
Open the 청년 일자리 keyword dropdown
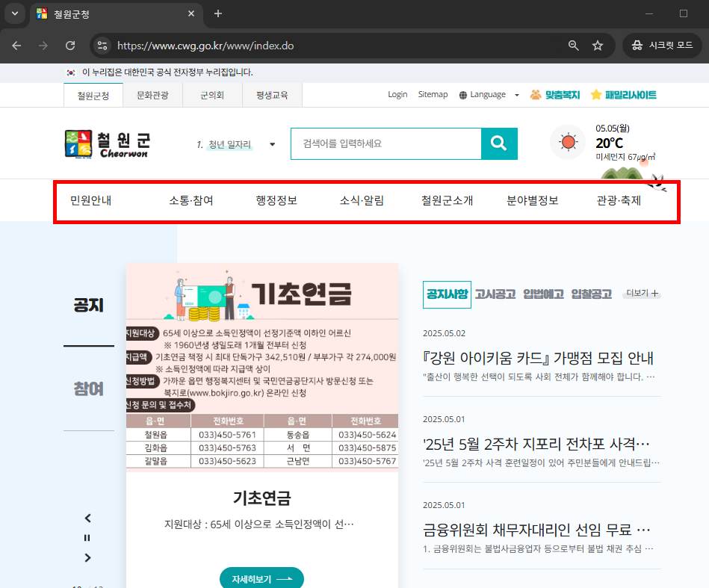(272, 143)
